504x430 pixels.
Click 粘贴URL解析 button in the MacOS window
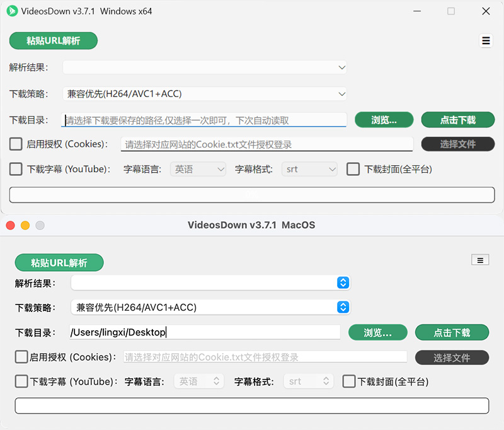(59, 263)
